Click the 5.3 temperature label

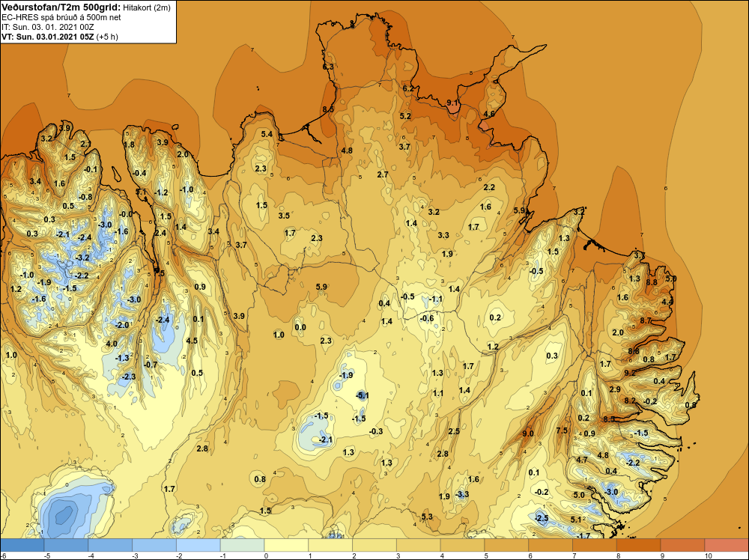[427, 517]
